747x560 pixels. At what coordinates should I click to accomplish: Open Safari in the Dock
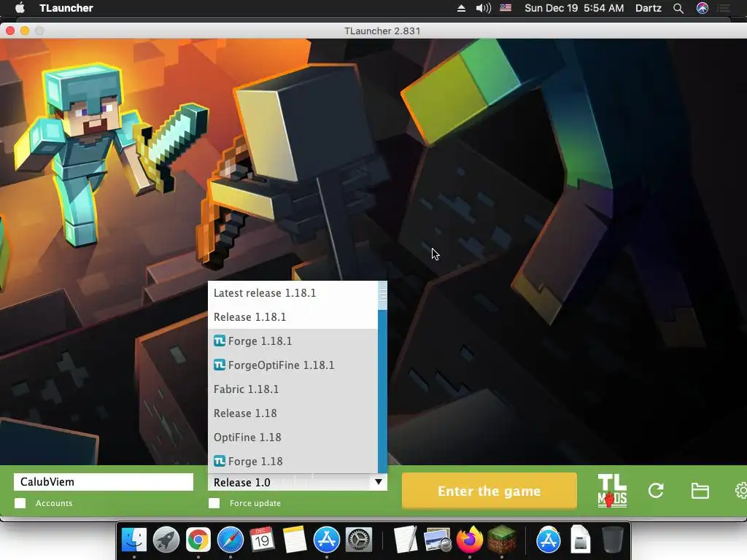point(230,540)
